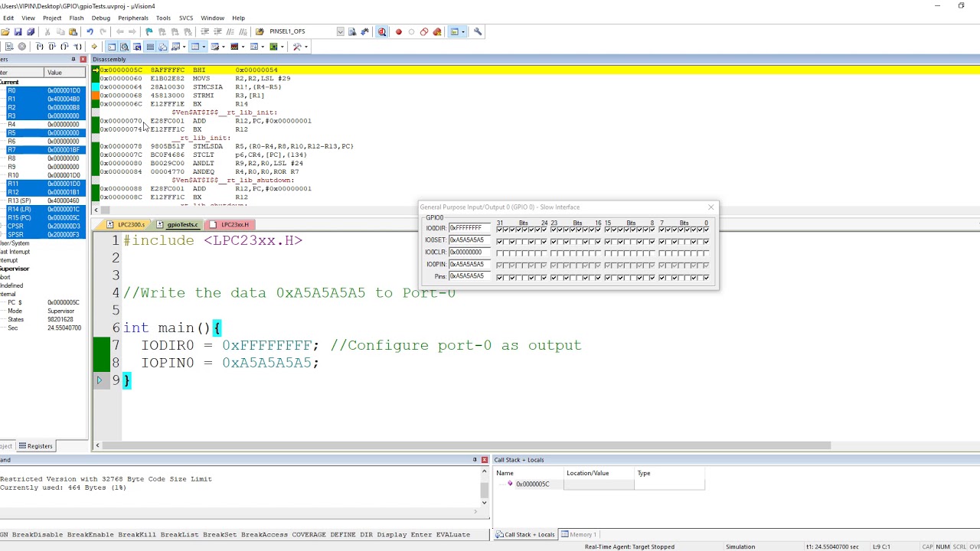Open System Viewer Windows dropdown arrow

tap(282, 47)
